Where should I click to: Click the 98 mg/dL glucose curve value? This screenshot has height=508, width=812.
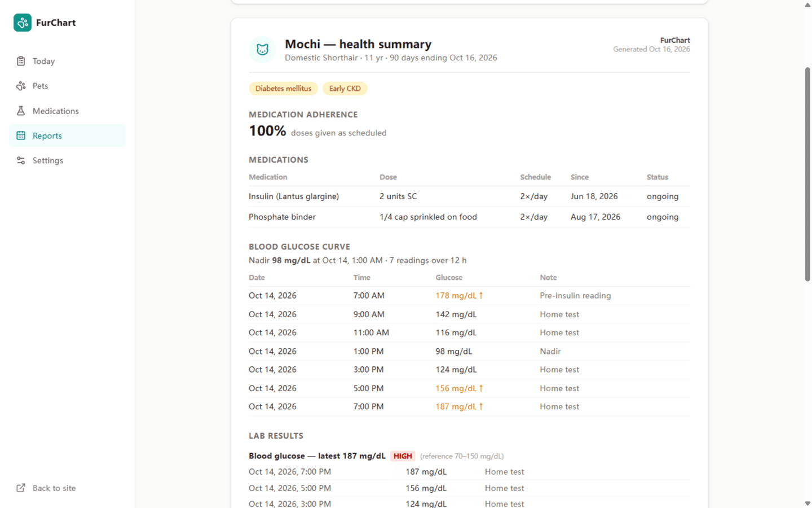point(453,351)
